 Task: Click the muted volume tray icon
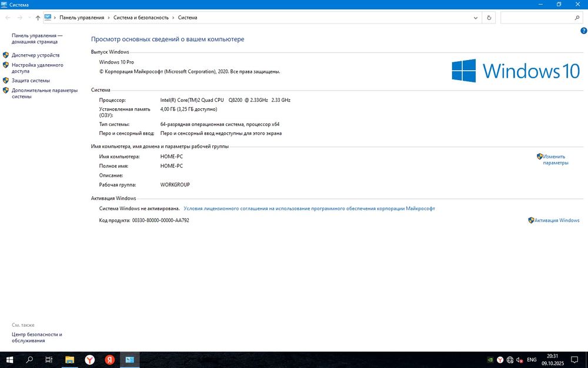coord(520,360)
